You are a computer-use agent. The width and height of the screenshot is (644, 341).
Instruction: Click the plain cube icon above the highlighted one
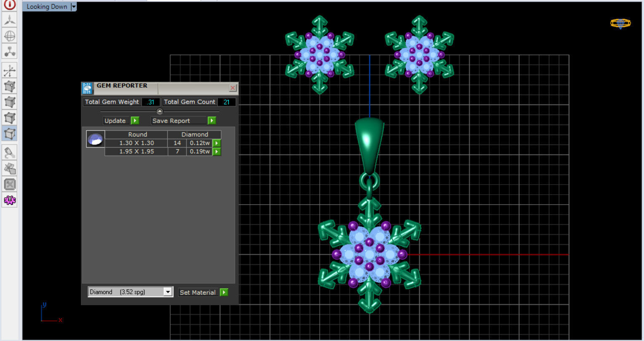pos(10,118)
